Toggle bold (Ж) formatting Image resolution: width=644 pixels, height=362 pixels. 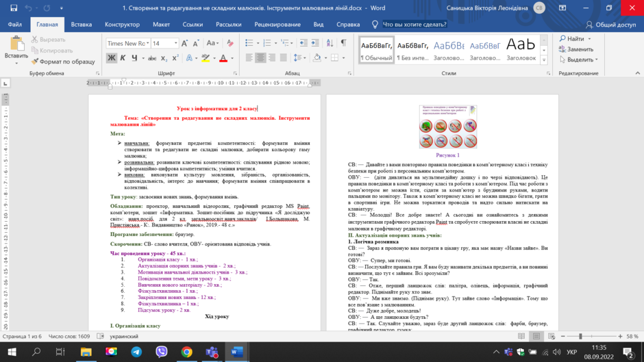point(111,58)
